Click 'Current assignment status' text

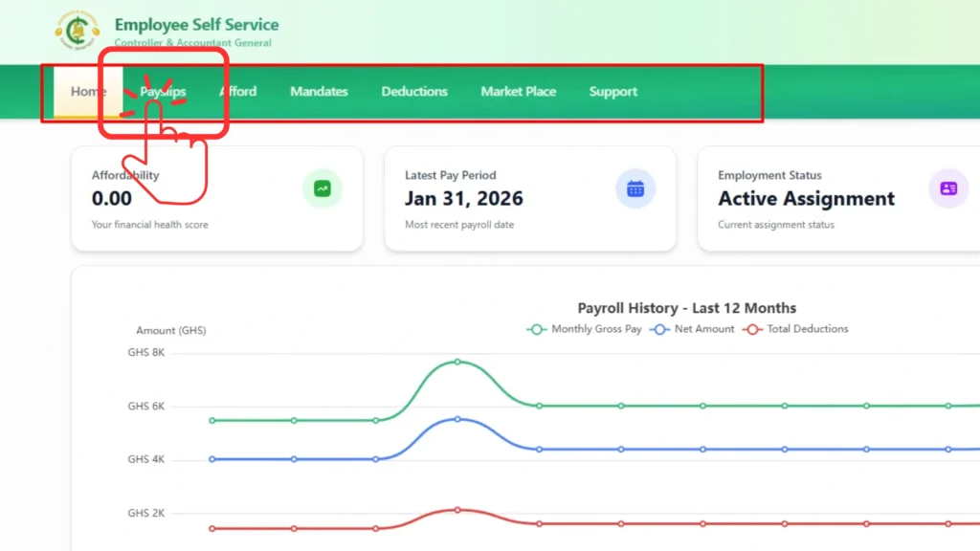(x=775, y=225)
